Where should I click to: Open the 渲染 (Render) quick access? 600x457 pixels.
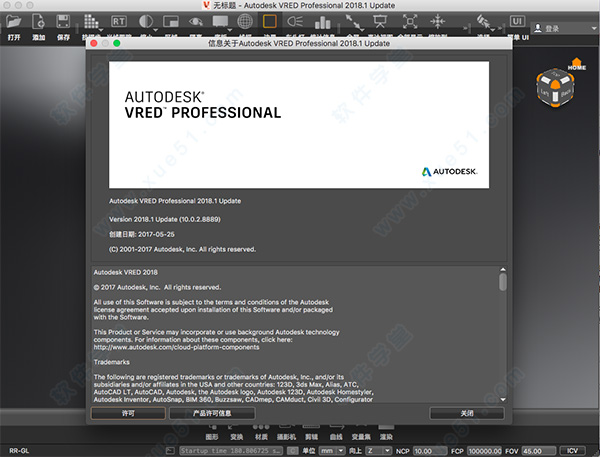click(386, 433)
